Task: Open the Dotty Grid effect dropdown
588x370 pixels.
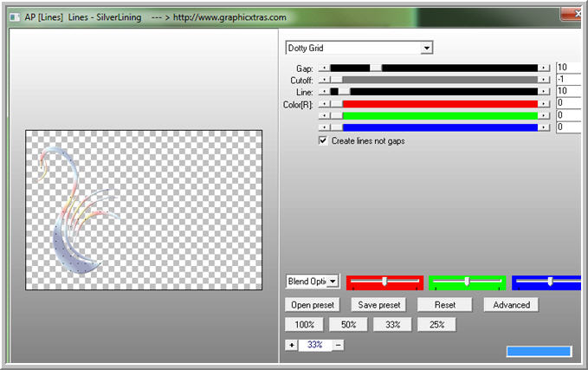Action: (426, 48)
